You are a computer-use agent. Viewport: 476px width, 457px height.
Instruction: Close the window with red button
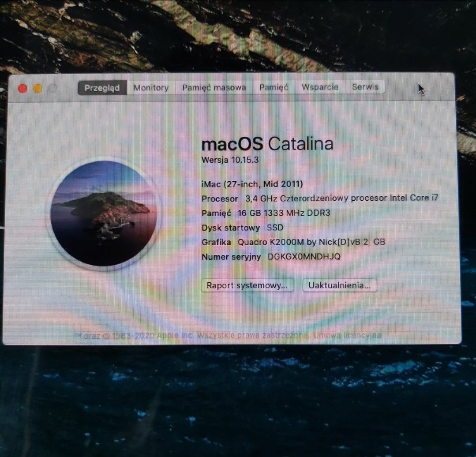coord(23,89)
